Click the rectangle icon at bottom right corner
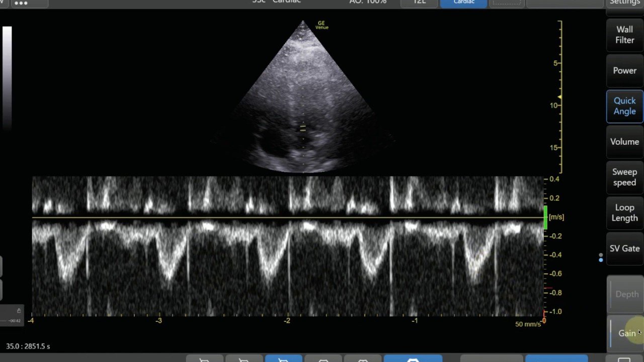The height and width of the screenshot is (362, 644). pos(624,359)
